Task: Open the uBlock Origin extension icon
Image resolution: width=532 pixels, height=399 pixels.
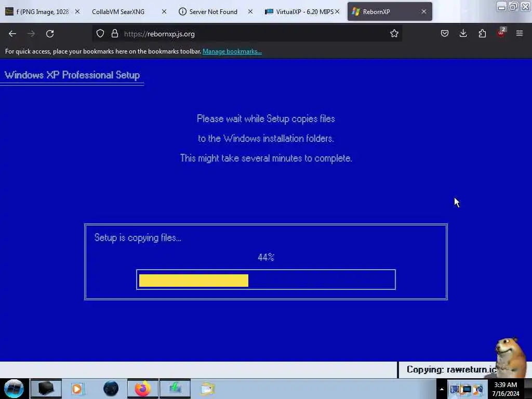Action: [x=501, y=33]
